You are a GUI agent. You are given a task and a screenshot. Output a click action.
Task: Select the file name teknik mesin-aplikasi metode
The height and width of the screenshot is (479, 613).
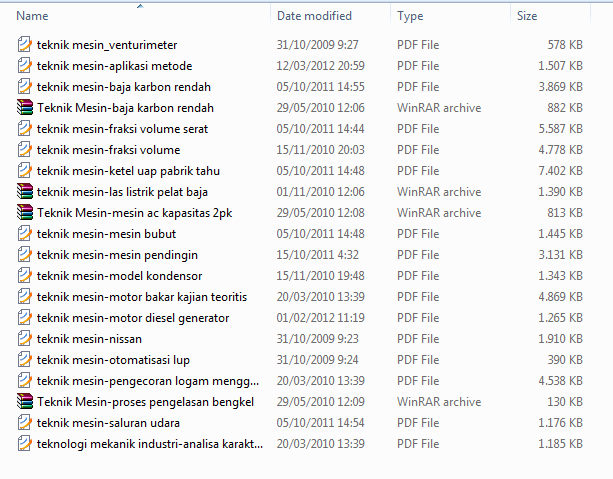tap(115, 66)
